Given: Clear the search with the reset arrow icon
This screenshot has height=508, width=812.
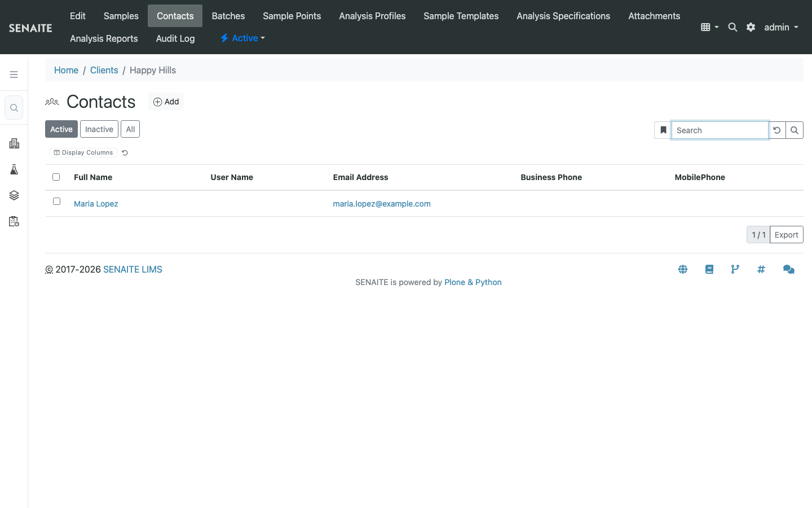Looking at the screenshot, I should (x=777, y=130).
